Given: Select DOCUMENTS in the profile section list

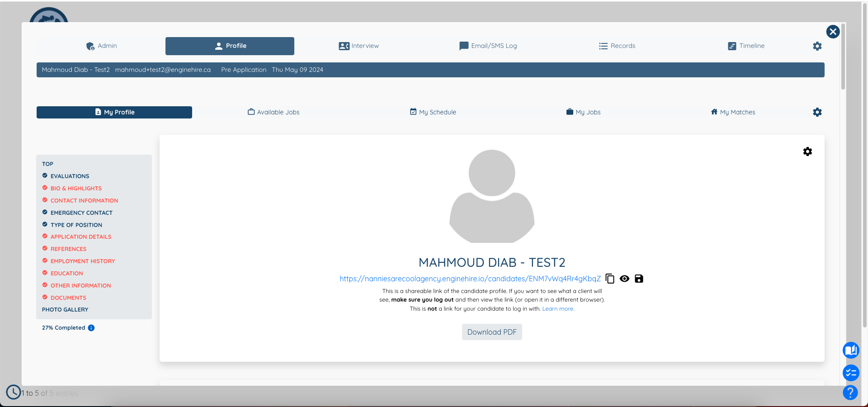Looking at the screenshot, I should [68, 298].
